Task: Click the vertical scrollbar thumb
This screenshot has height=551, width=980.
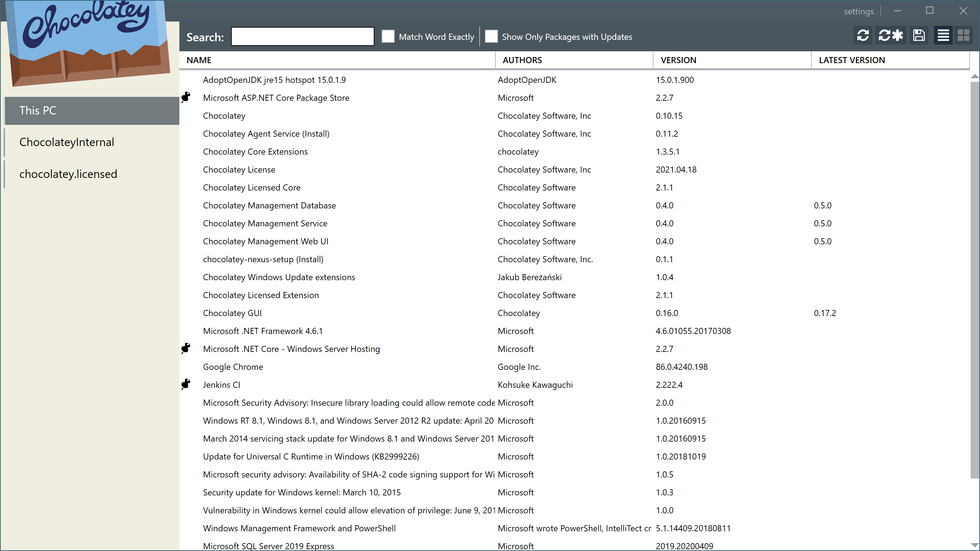Action: (975, 280)
